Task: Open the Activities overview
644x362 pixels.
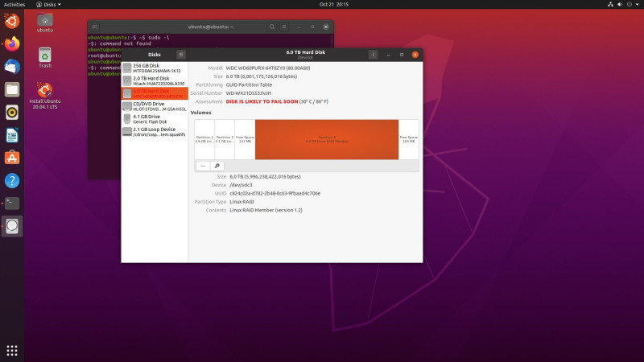Action: point(14,4)
